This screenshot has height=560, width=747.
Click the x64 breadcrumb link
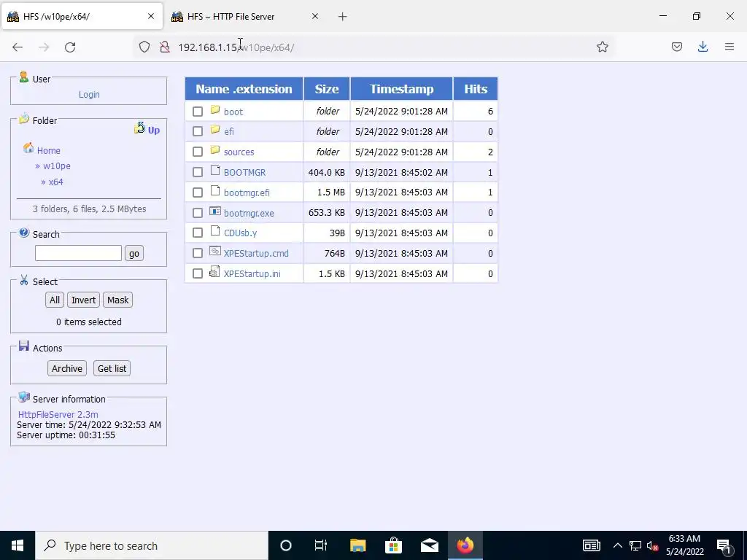[x=55, y=182]
